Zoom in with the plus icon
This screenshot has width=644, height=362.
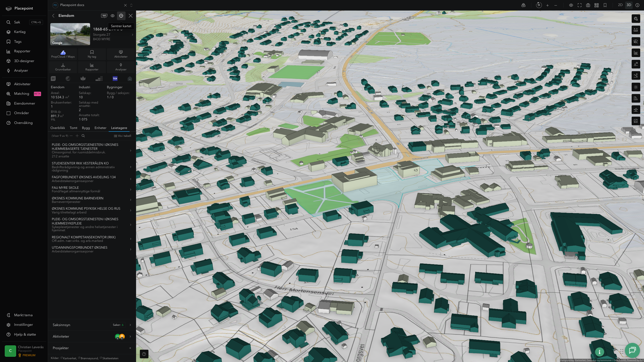tap(547, 5)
